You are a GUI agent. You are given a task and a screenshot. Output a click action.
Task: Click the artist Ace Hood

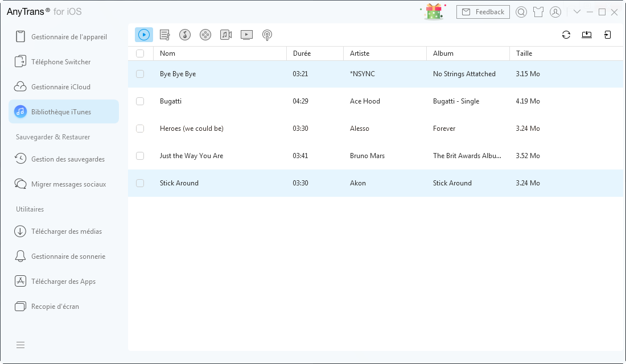[365, 101]
